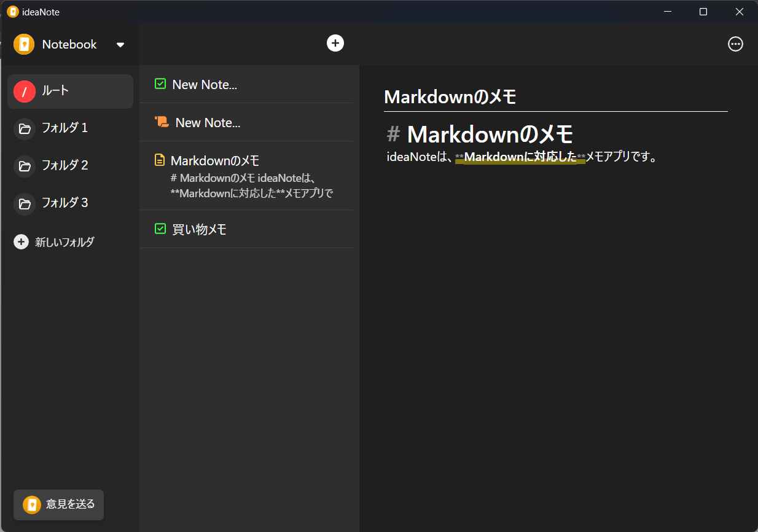Click the note title field Markdownのメモ
Image resolution: width=758 pixels, height=532 pixels.
tap(555, 96)
